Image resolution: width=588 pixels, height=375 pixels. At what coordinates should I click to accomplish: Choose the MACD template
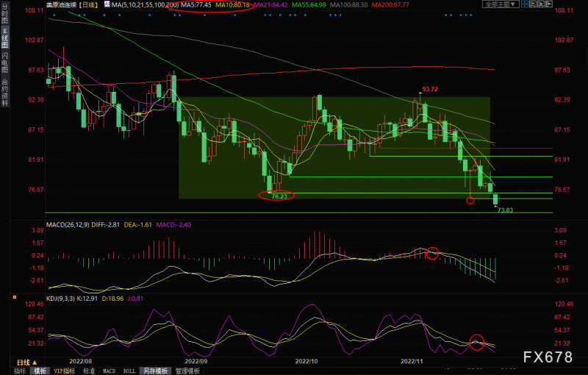109,371
